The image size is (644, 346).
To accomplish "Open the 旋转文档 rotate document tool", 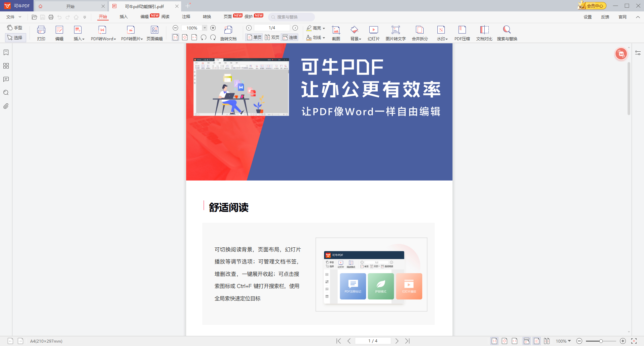I will coord(228,33).
